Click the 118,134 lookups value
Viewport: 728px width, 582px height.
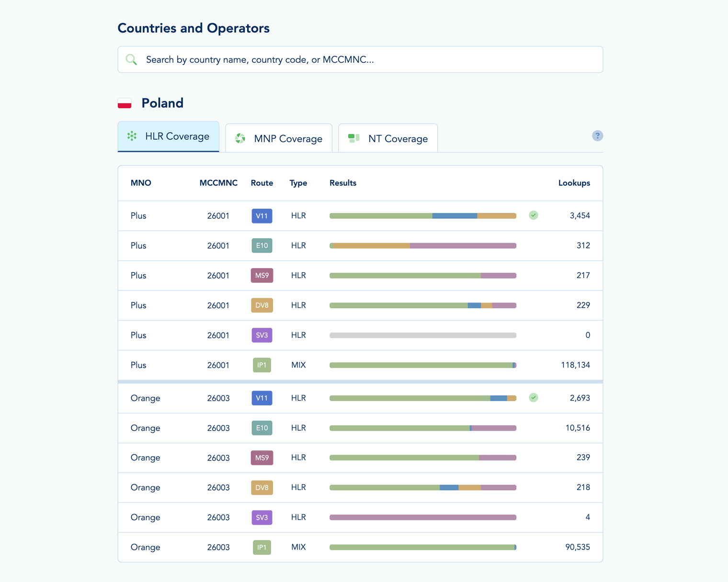575,365
